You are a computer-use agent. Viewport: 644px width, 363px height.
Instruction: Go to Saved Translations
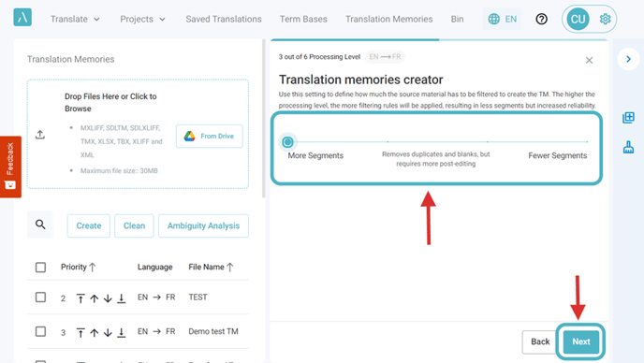click(224, 20)
